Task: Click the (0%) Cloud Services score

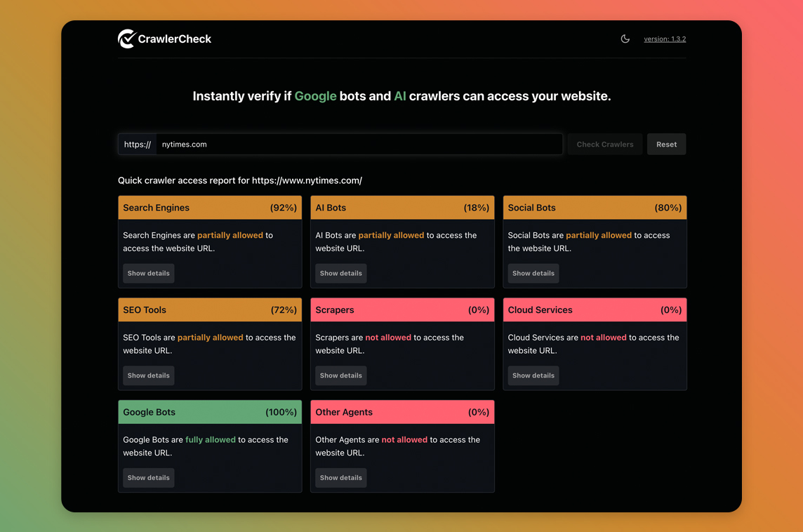Action: (671, 310)
